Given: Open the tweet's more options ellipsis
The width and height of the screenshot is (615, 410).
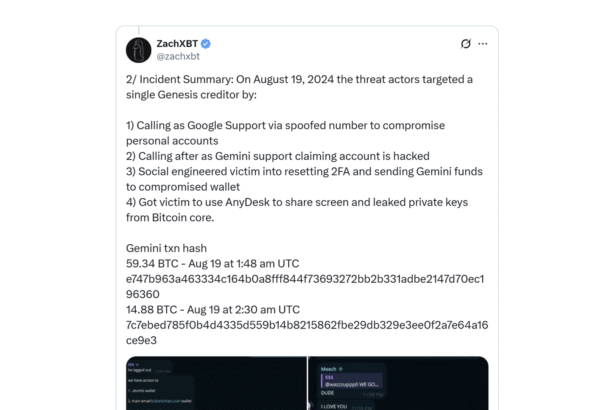Looking at the screenshot, I should (x=483, y=44).
